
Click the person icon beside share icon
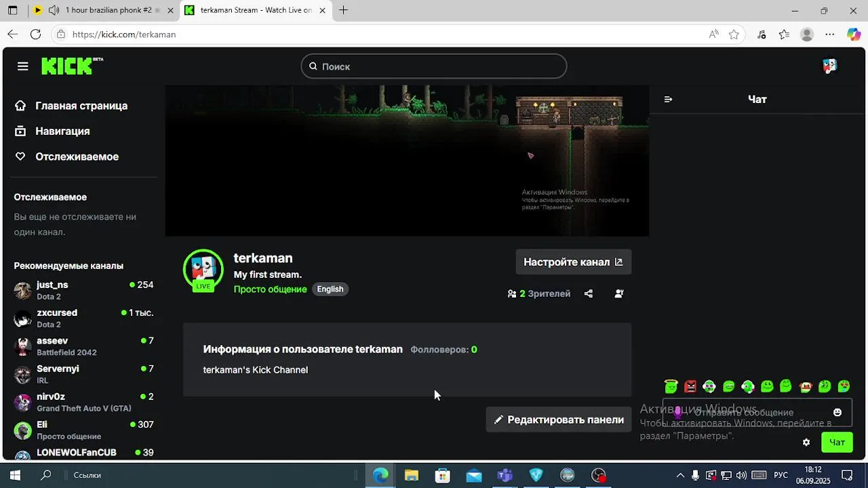coord(619,293)
